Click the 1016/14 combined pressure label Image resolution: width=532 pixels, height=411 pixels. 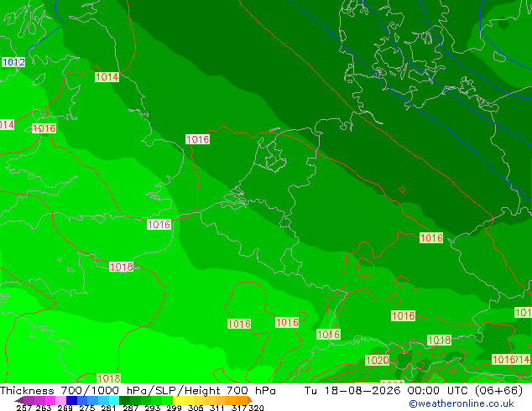coord(511,360)
